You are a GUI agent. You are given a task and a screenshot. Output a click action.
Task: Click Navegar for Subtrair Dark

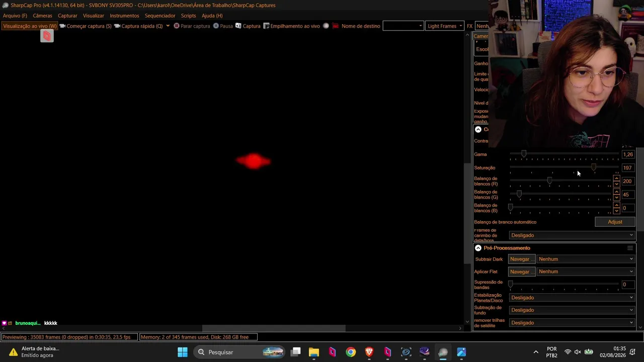click(x=521, y=259)
